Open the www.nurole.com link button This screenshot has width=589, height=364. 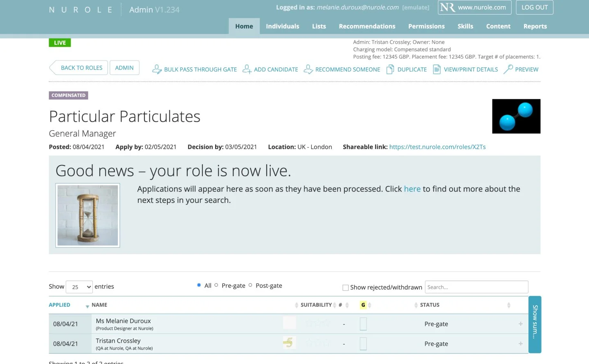[475, 7]
